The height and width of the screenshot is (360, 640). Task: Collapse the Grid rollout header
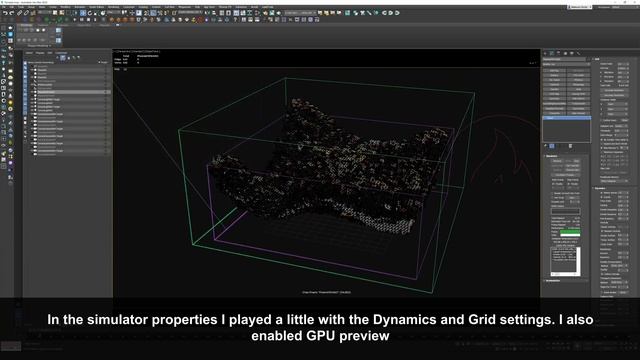coord(597,59)
